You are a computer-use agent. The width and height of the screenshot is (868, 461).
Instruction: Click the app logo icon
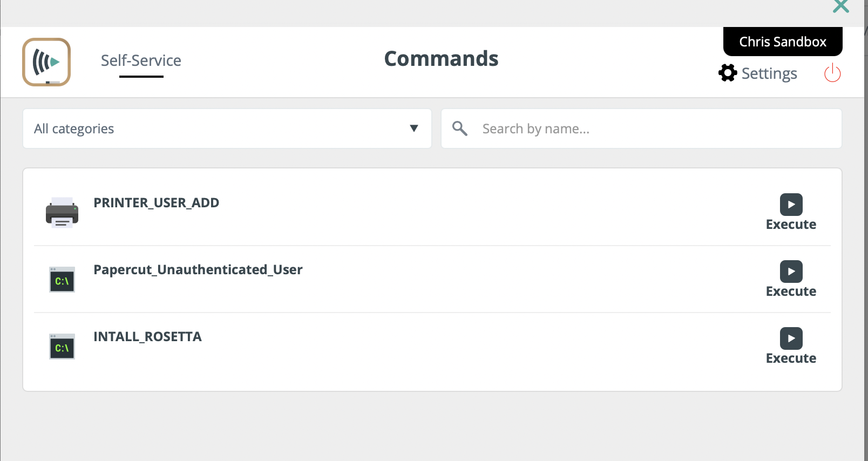pos(46,62)
